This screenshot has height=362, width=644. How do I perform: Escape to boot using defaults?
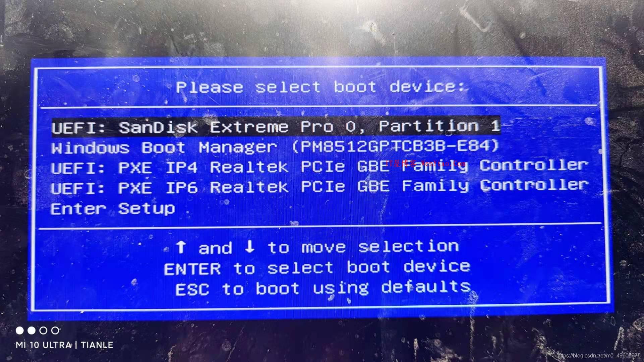(x=323, y=287)
